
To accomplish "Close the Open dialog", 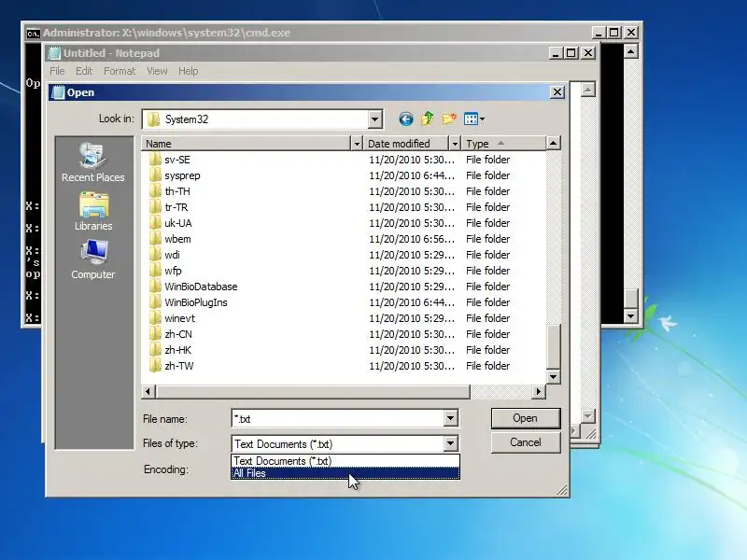I will (x=557, y=91).
